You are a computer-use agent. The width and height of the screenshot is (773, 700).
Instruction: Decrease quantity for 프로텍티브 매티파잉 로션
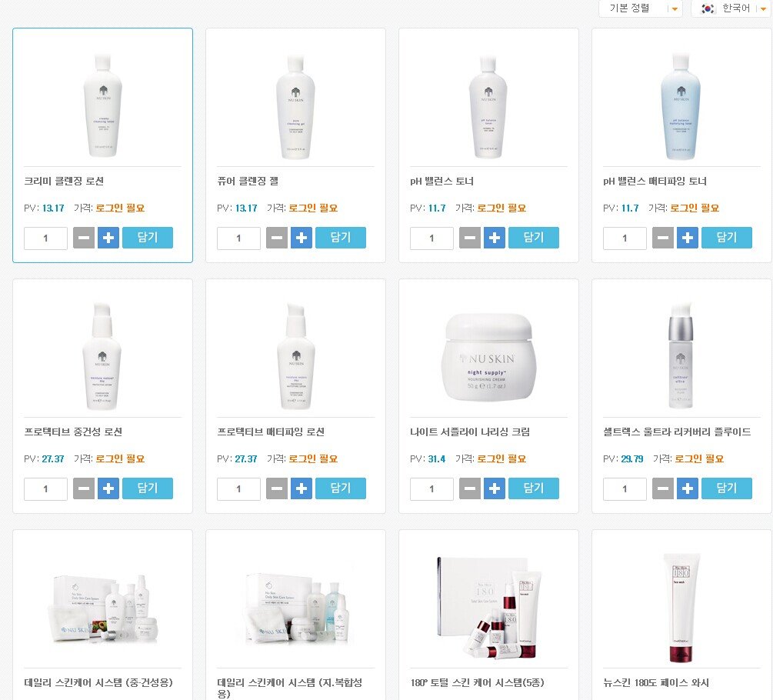click(x=277, y=488)
